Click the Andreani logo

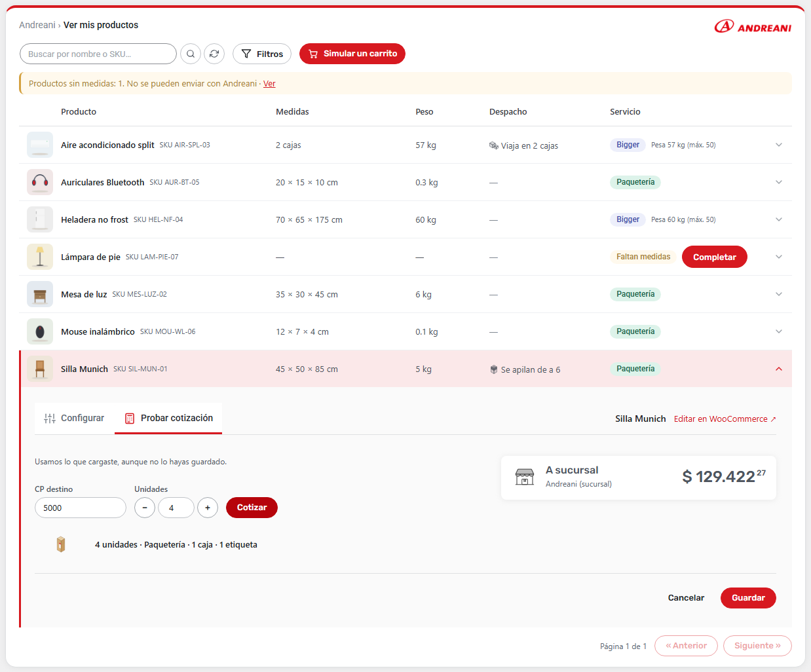[x=753, y=26]
